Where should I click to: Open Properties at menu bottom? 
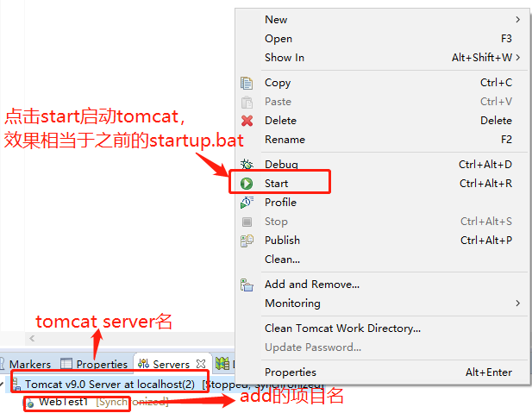click(x=383, y=372)
